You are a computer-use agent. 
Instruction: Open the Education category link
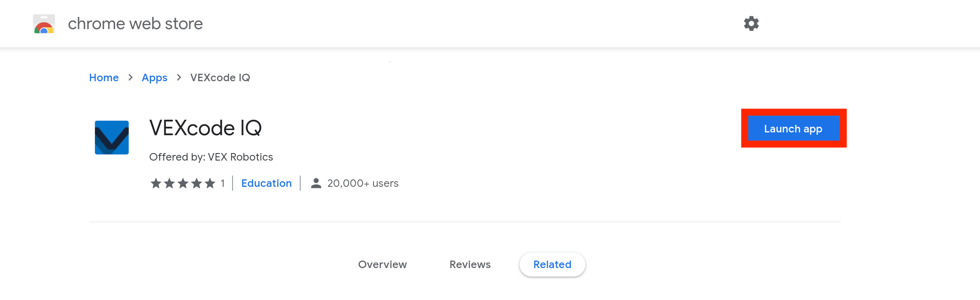(266, 183)
